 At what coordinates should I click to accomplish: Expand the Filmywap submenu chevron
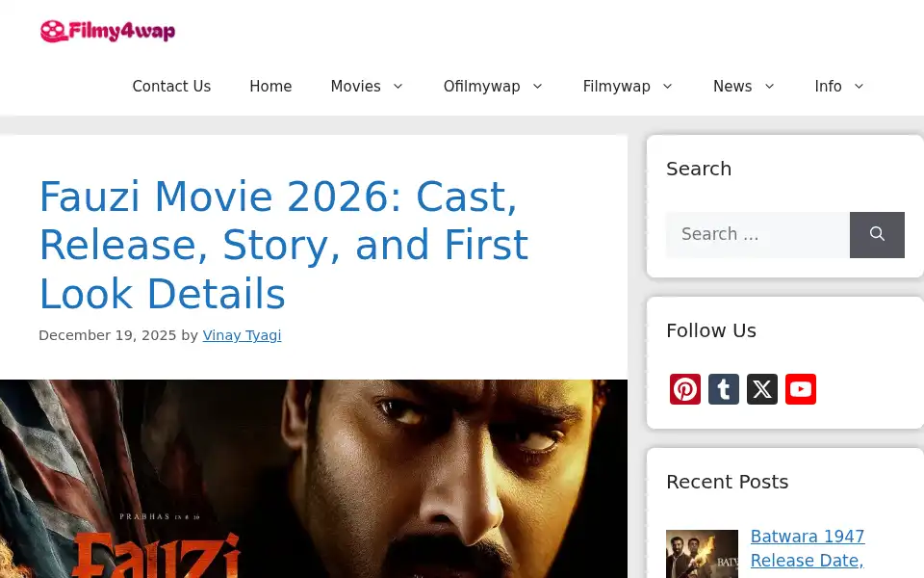click(668, 87)
